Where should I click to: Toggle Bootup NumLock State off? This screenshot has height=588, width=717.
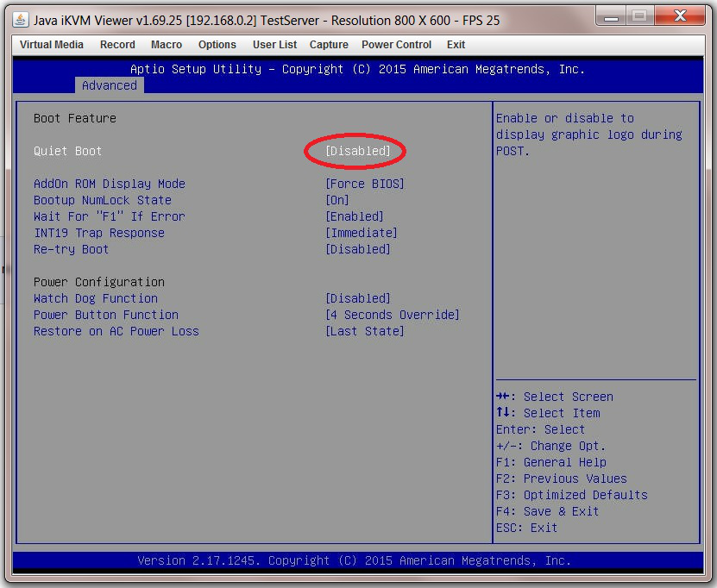point(336,200)
